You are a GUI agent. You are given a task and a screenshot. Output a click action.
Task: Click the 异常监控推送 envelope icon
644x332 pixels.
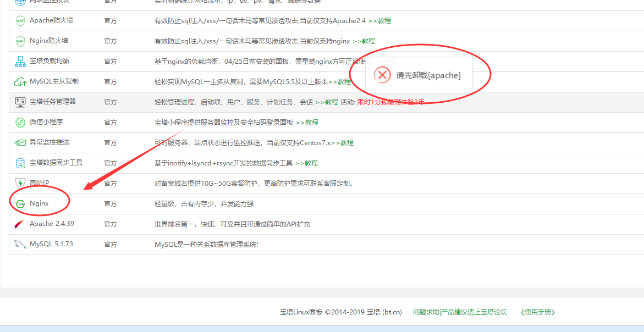(x=20, y=143)
